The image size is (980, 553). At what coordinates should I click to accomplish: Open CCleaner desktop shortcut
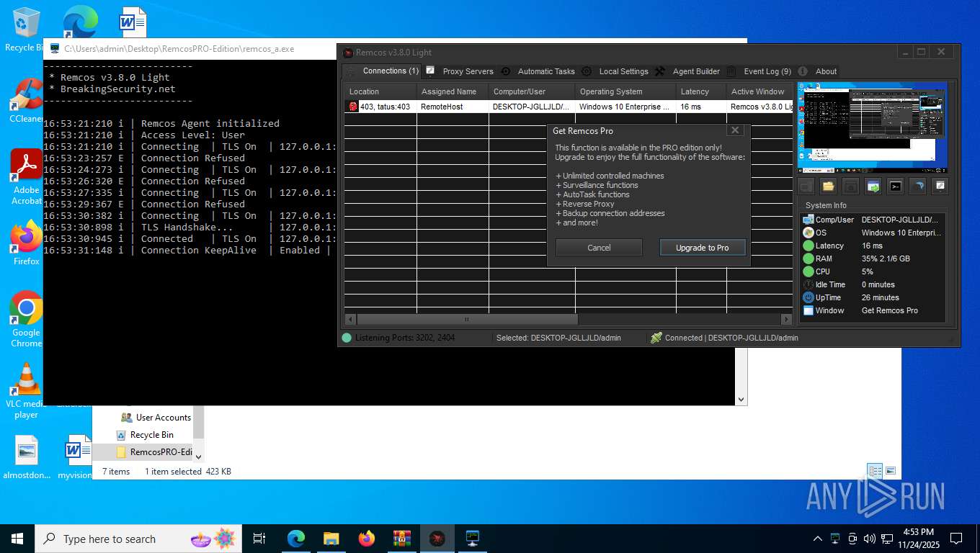(x=27, y=102)
